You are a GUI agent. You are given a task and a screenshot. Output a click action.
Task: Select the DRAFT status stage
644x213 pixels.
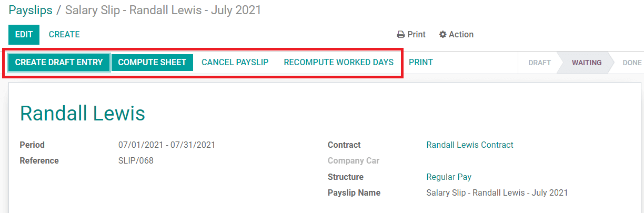(x=539, y=63)
